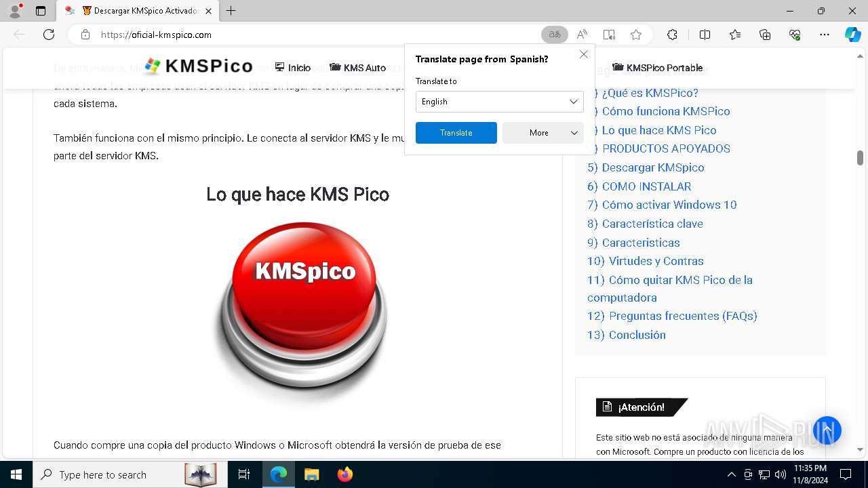Open Microsoft Edge from the taskbar
This screenshot has height=488, width=868.
pyautogui.click(x=279, y=474)
